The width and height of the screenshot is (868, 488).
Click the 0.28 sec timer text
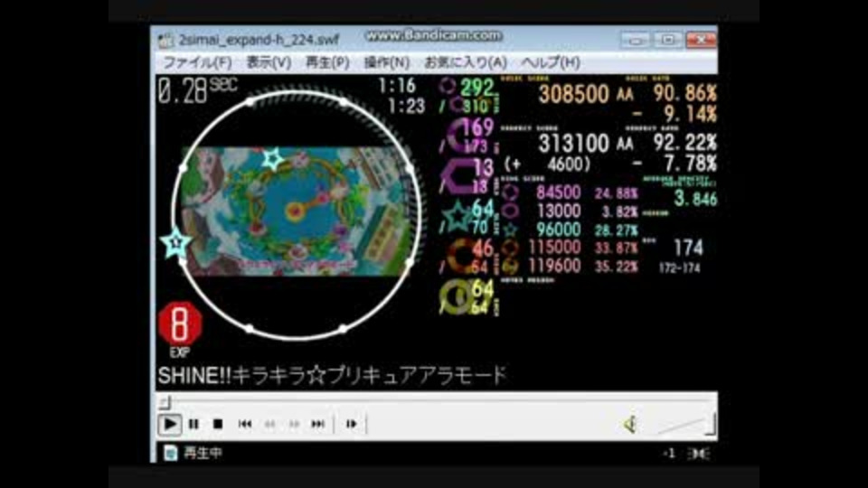tap(197, 89)
